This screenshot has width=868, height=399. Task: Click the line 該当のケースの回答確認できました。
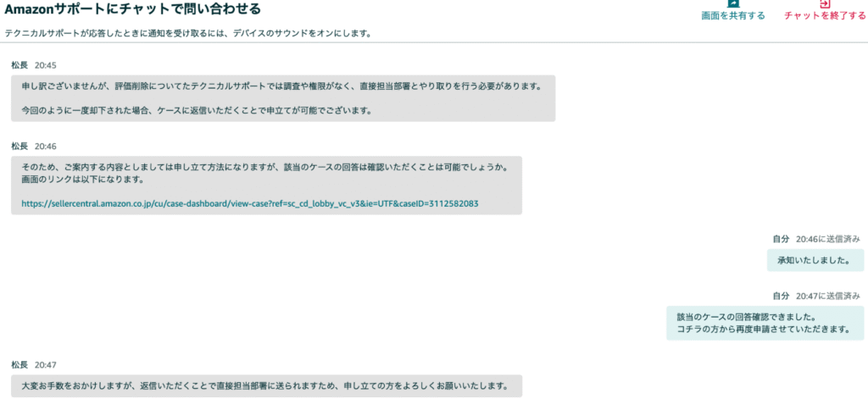click(x=748, y=318)
